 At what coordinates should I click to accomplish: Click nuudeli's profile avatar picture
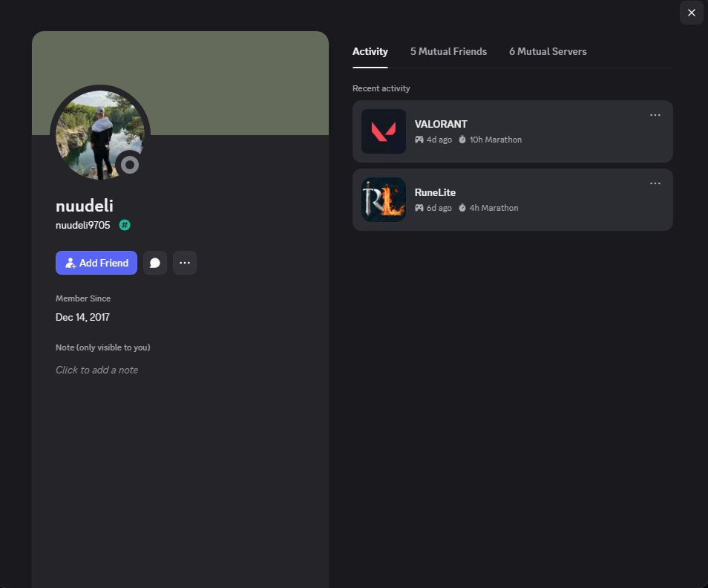(x=99, y=134)
